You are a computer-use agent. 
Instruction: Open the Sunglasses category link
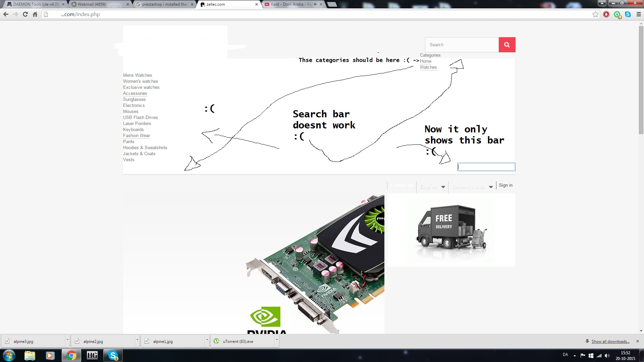coord(134,99)
